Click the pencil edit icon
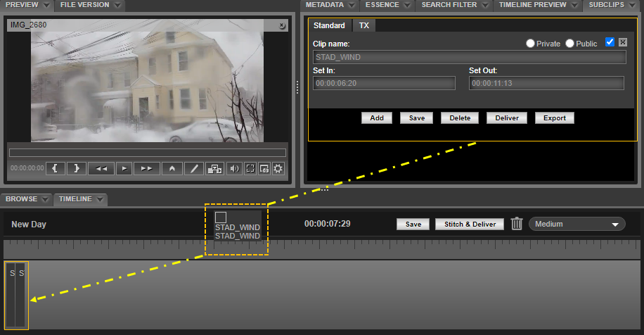This screenshot has height=335, width=644. [194, 168]
